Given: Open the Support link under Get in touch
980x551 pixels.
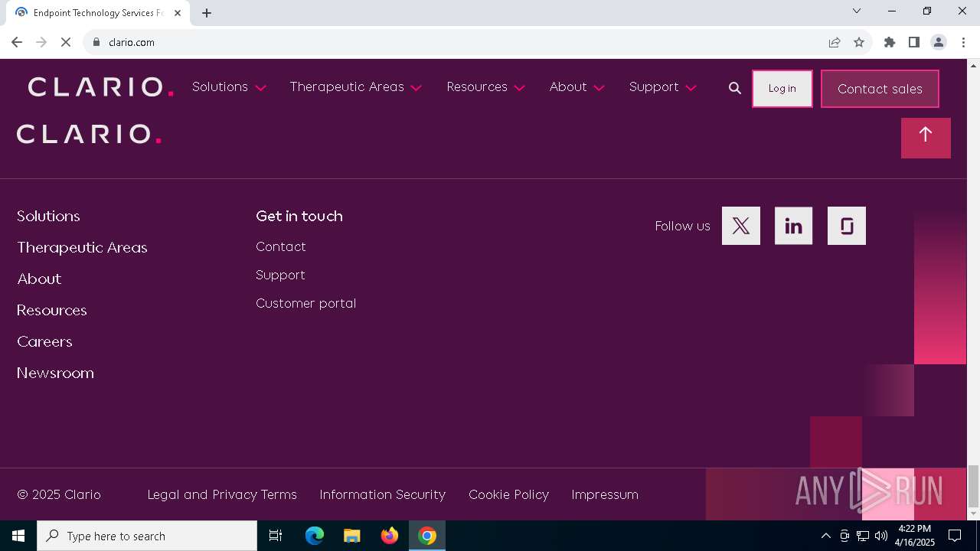Looking at the screenshot, I should (x=280, y=275).
